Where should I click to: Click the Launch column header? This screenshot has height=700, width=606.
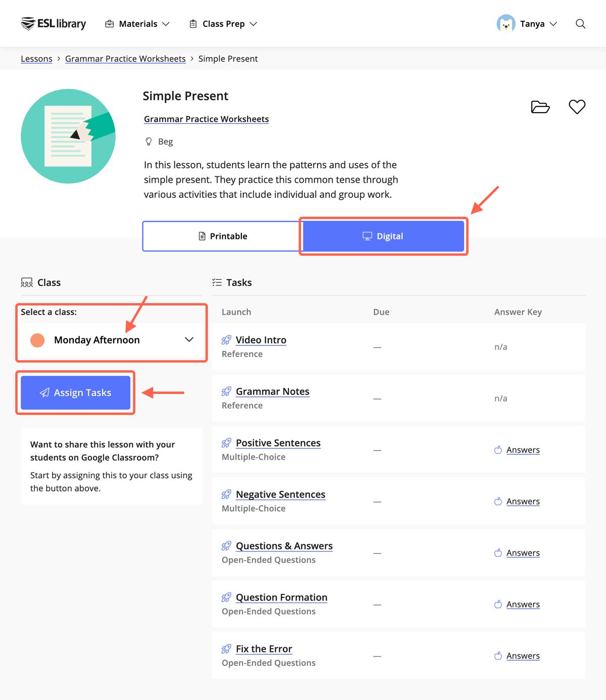(x=236, y=312)
